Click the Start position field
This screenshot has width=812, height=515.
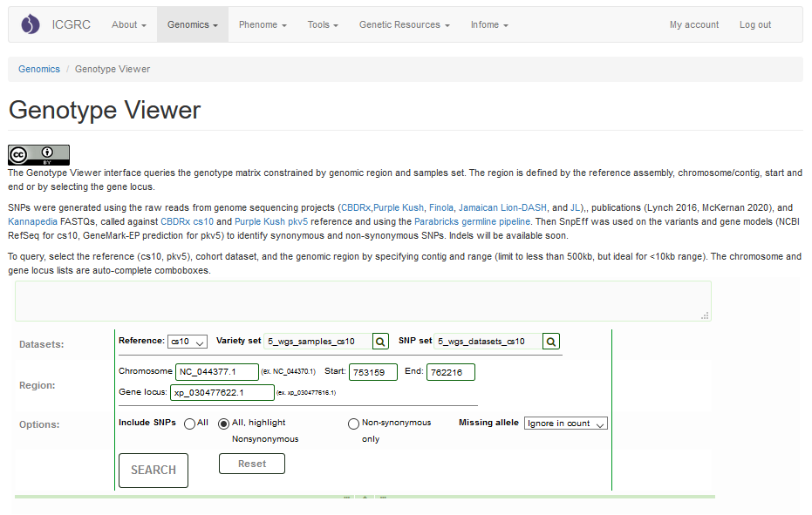pos(372,372)
